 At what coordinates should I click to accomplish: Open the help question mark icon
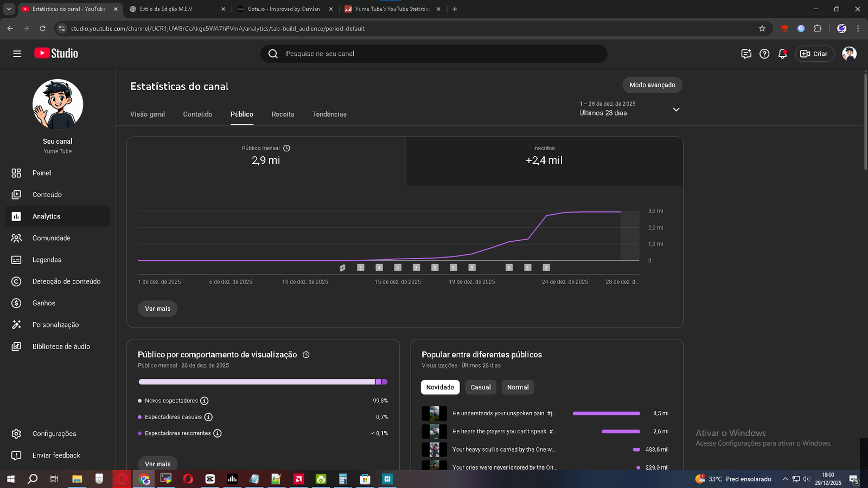tap(764, 54)
